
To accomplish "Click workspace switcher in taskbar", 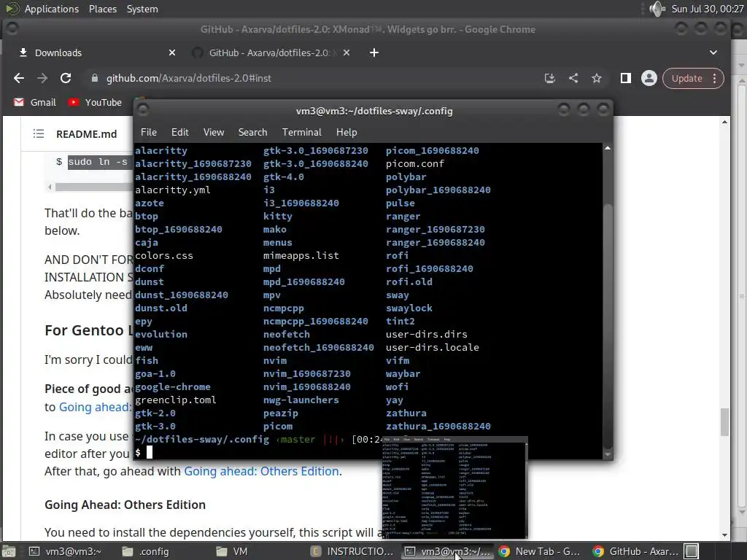I will point(692,551).
